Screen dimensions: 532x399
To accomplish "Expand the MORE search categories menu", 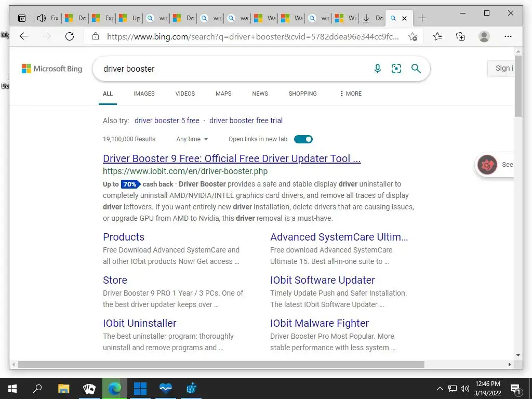I will (351, 94).
